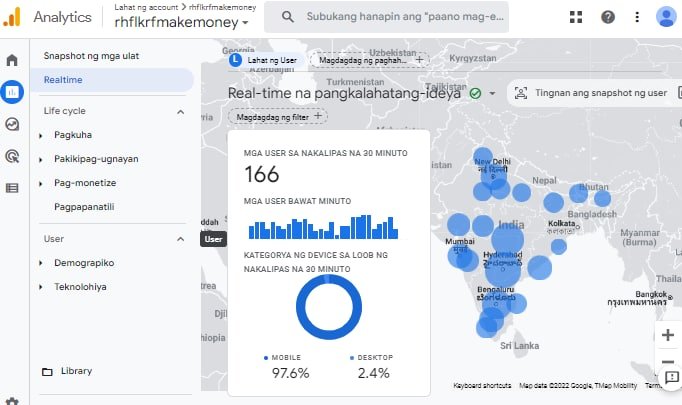
Task: Open the Configure icon in left rail
Action: [12, 187]
